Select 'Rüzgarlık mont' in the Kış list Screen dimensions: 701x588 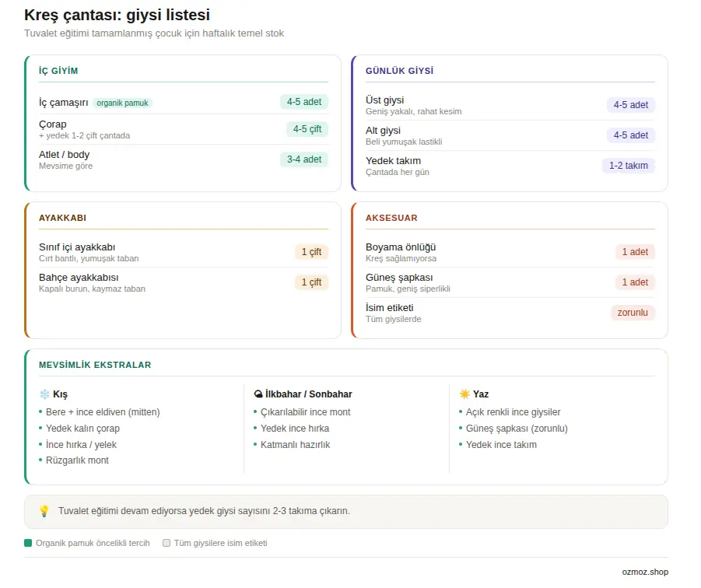pos(77,460)
